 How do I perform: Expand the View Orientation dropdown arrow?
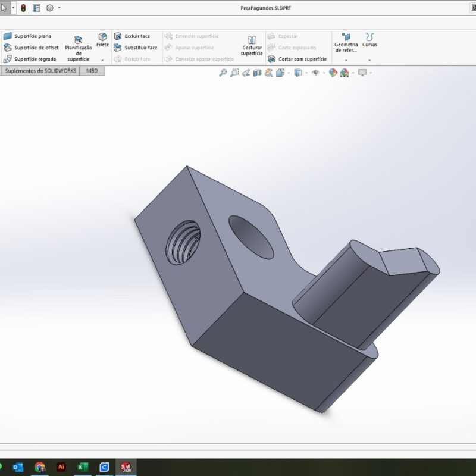click(289, 73)
